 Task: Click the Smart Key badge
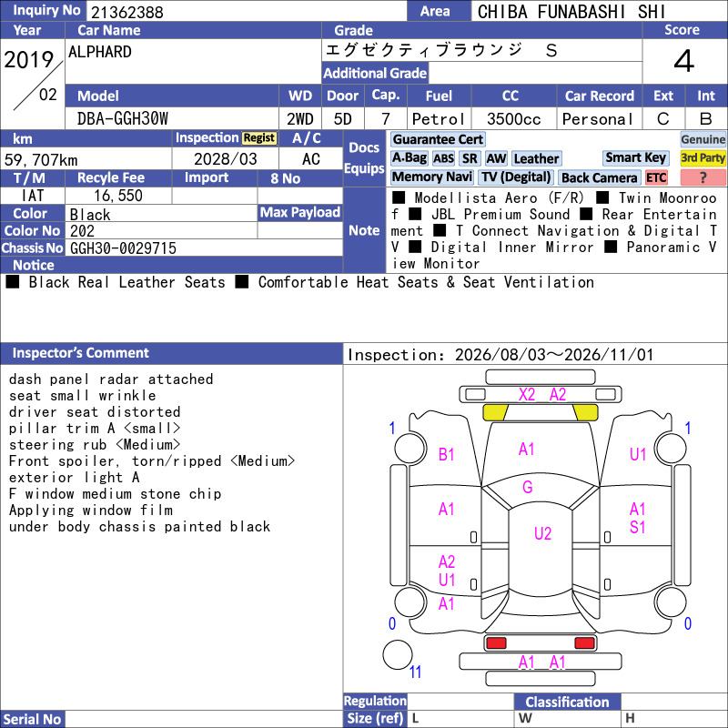pyautogui.click(x=635, y=157)
